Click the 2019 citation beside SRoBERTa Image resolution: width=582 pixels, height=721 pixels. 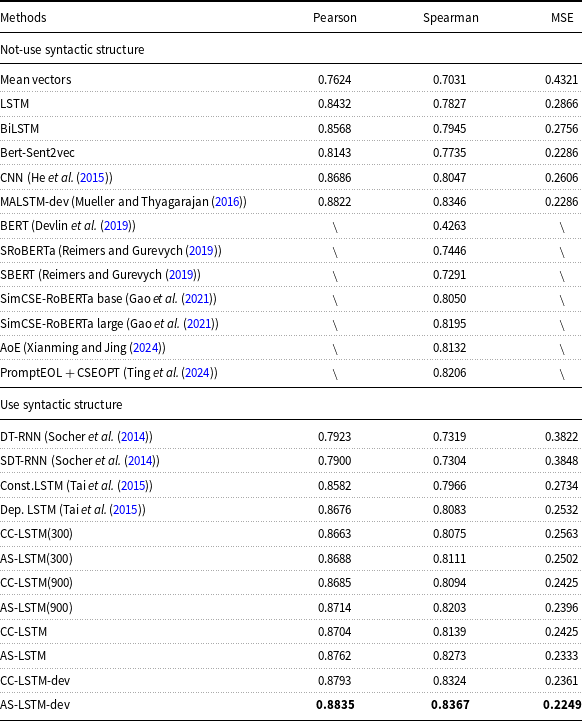pyautogui.click(x=201, y=251)
